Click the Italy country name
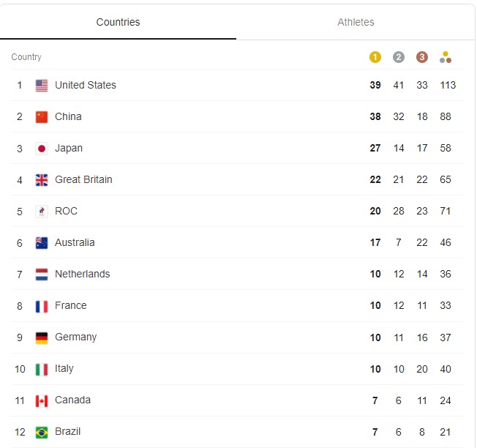This screenshot has width=477, height=448. (x=64, y=368)
